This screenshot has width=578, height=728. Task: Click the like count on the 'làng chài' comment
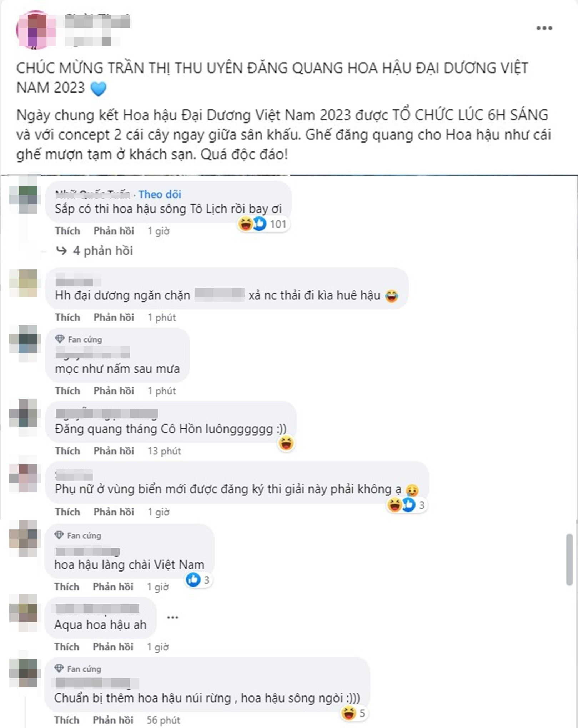point(198,580)
